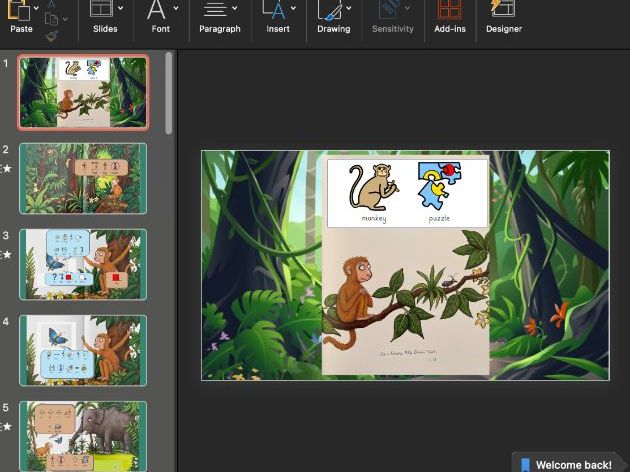Click the animation star beside slide 3
This screenshot has height=472, width=630.
(x=6, y=254)
